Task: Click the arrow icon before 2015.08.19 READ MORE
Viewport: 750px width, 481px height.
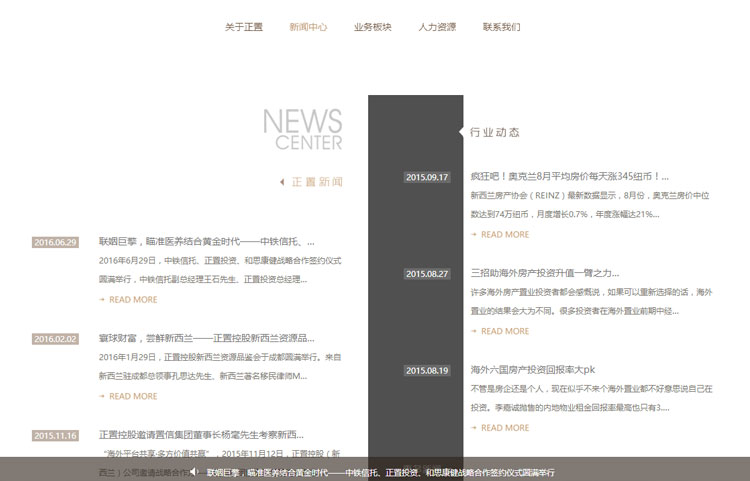Action: pyautogui.click(x=474, y=428)
